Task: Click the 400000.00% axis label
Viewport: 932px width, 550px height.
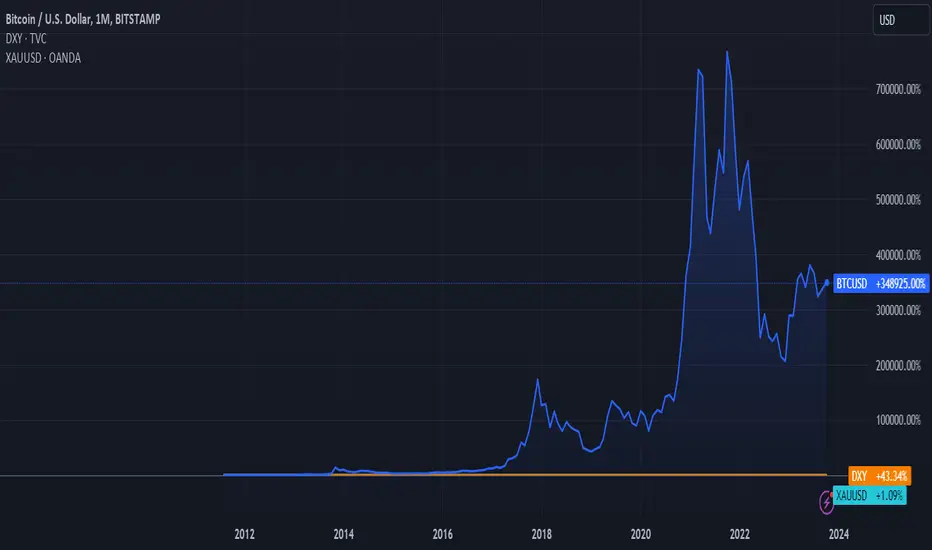Action: click(x=898, y=255)
